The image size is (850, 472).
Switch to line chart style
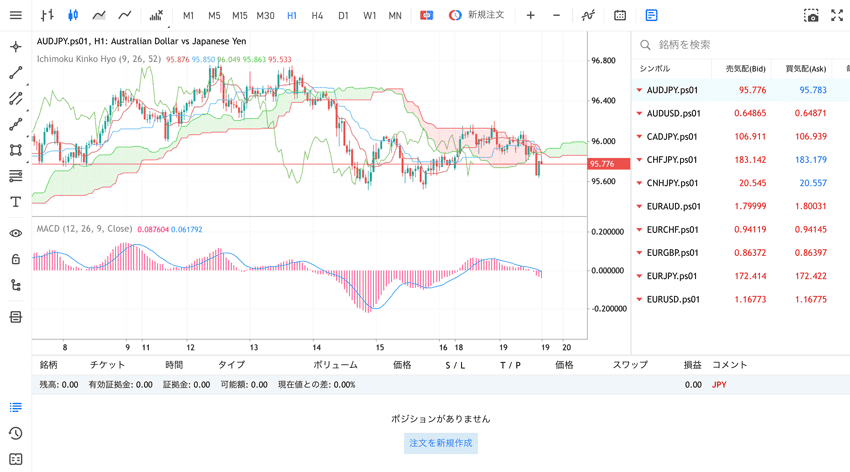99,15
